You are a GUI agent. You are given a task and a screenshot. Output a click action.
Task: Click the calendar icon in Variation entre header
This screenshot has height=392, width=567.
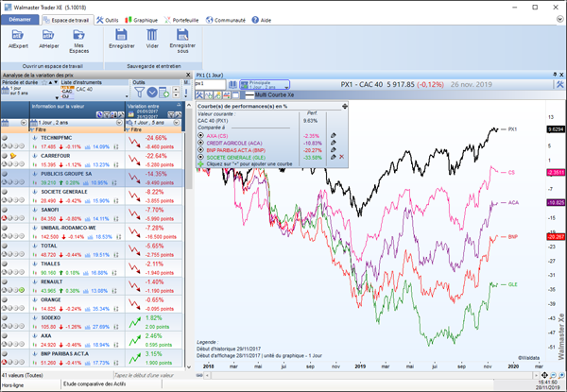click(131, 114)
